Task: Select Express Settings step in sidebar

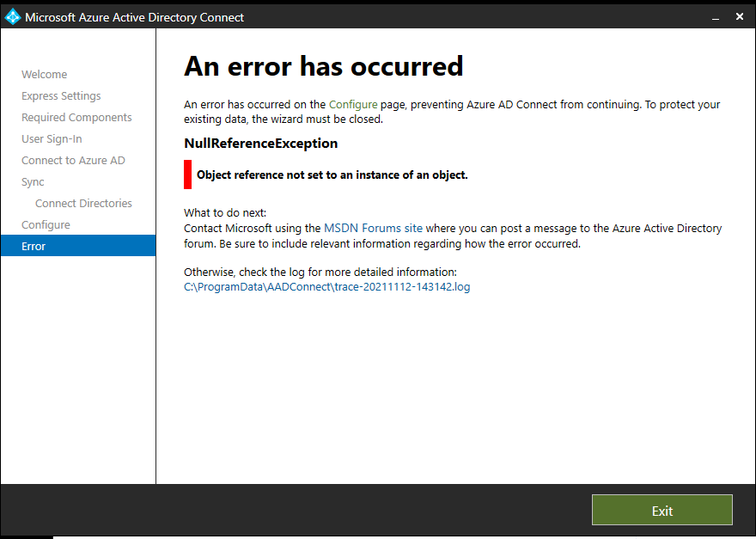Action: coord(61,96)
